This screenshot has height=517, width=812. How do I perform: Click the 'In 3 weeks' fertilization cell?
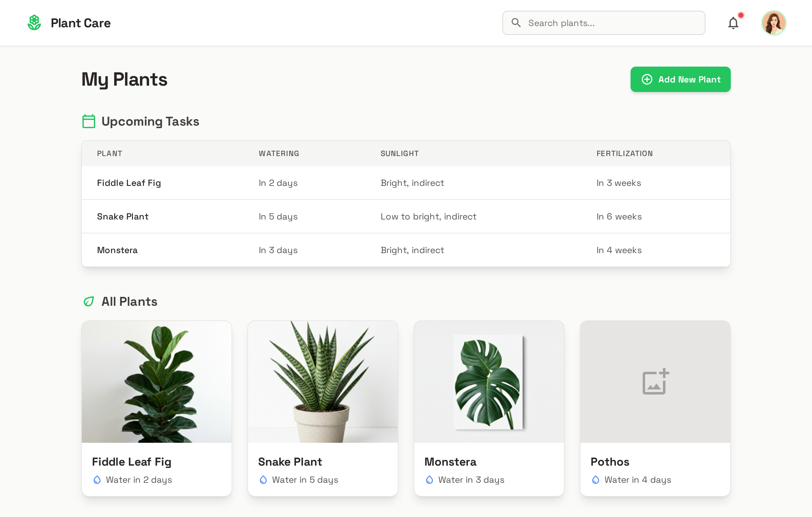(619, 183)
